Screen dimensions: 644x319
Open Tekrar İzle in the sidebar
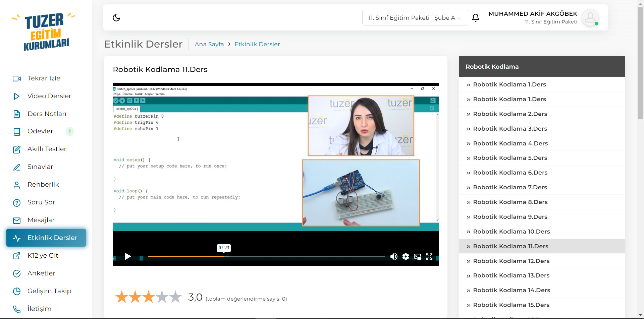click(x=44, y=78)
